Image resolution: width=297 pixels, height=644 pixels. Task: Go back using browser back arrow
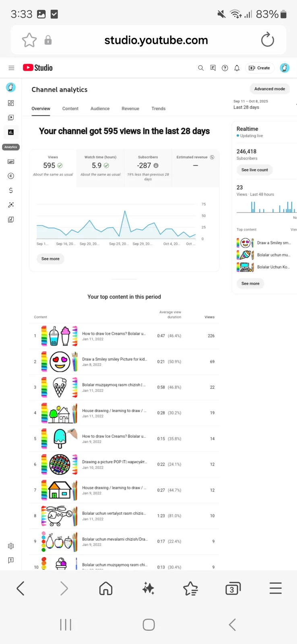[x=21, y=588]
